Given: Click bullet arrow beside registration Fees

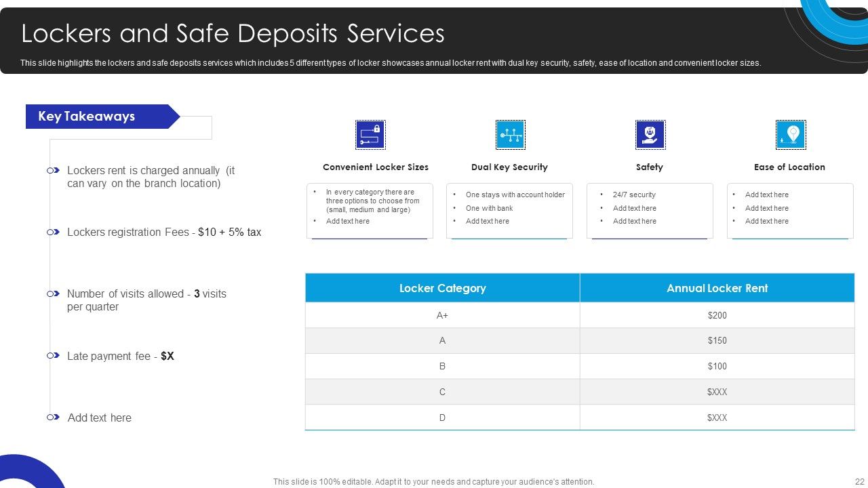Looking at the screenshot, I should click(53, 232).
